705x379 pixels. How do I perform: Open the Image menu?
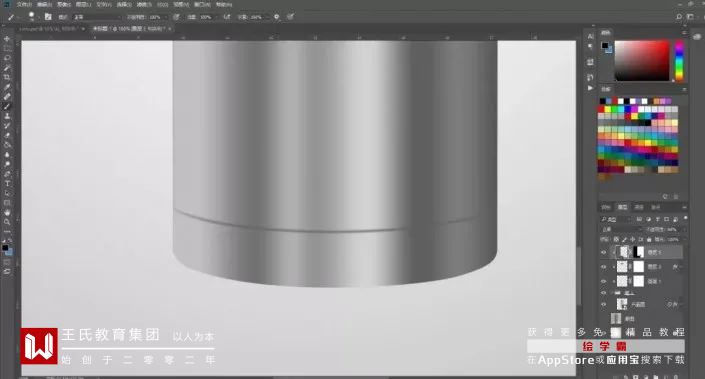64,4
